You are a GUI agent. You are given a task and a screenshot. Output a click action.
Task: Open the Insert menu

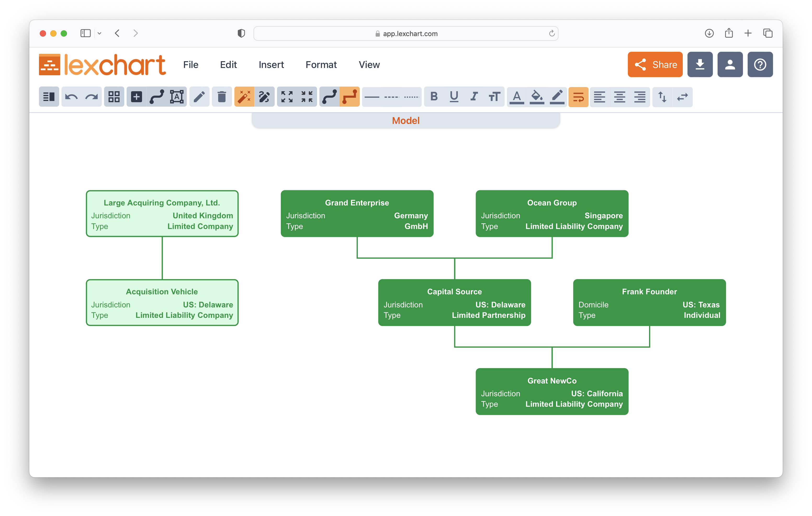[x=272, y=64]
